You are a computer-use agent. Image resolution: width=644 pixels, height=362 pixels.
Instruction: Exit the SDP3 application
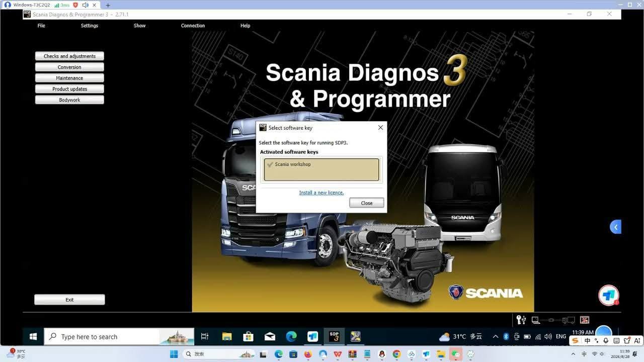point(69,300)
